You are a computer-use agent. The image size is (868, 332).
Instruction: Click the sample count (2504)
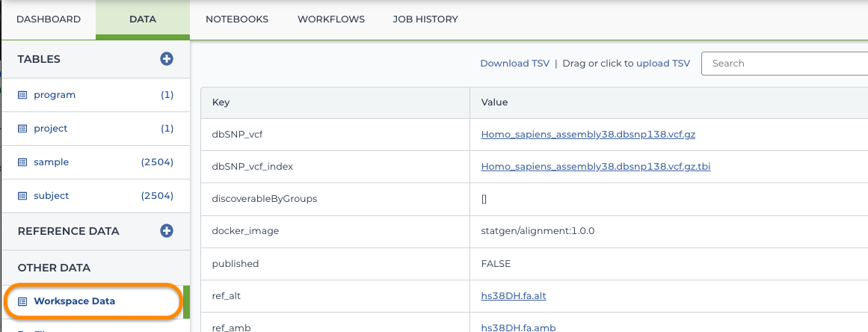(157, 162)
